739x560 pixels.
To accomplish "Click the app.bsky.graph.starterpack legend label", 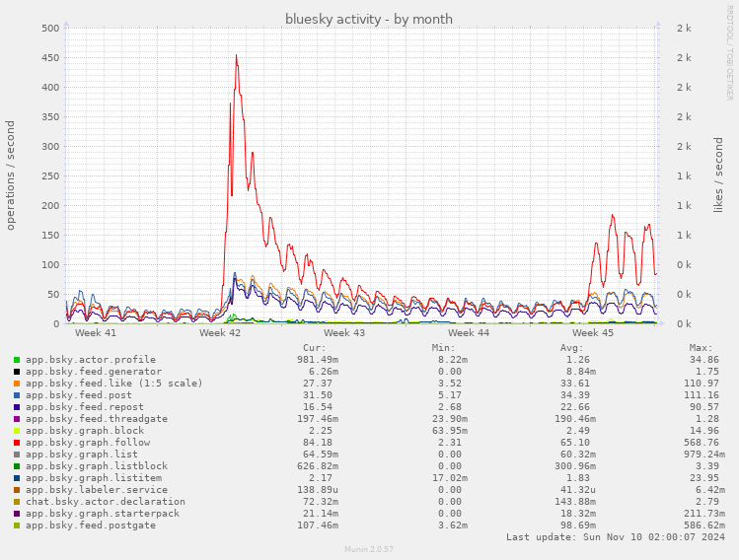I will tap(103, 514).
